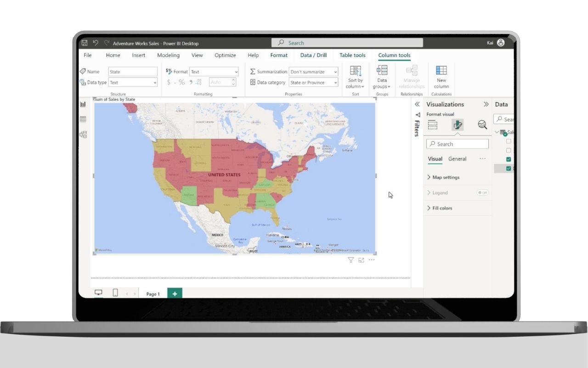The width and height of the screenshot is (588, 368).
Task: Switch to the Table tools tab
Action: (x=352, y=55)
